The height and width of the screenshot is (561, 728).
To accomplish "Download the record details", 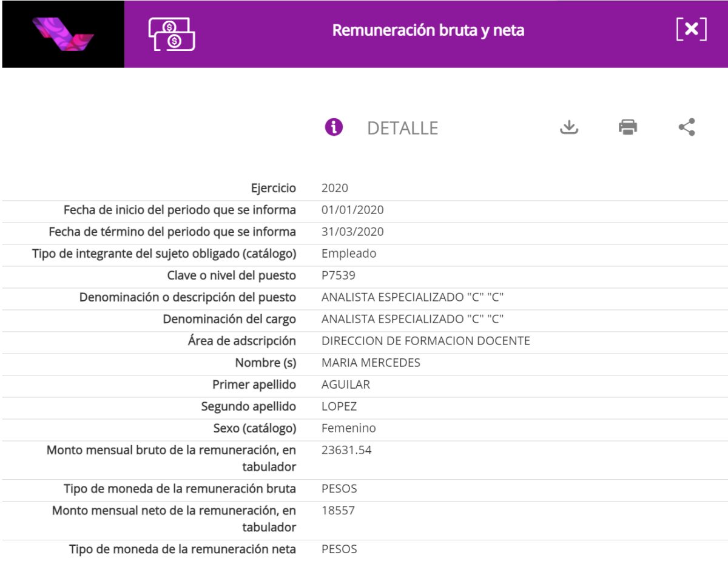I will click(x=568, y=127).
